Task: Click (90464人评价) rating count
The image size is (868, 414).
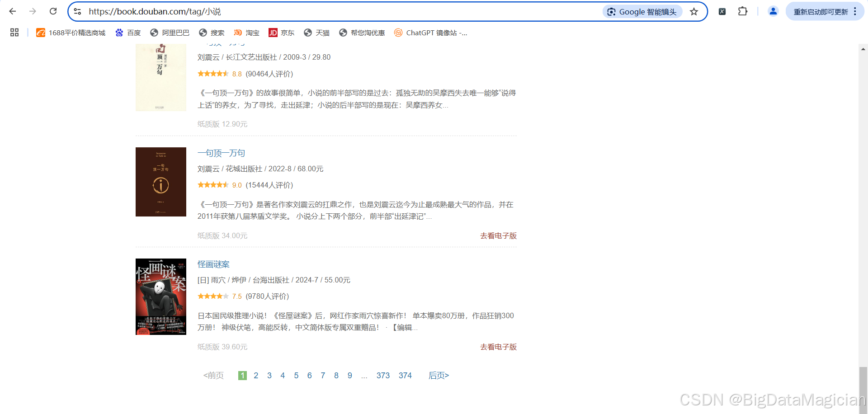Action: click(x=269, y=74)
